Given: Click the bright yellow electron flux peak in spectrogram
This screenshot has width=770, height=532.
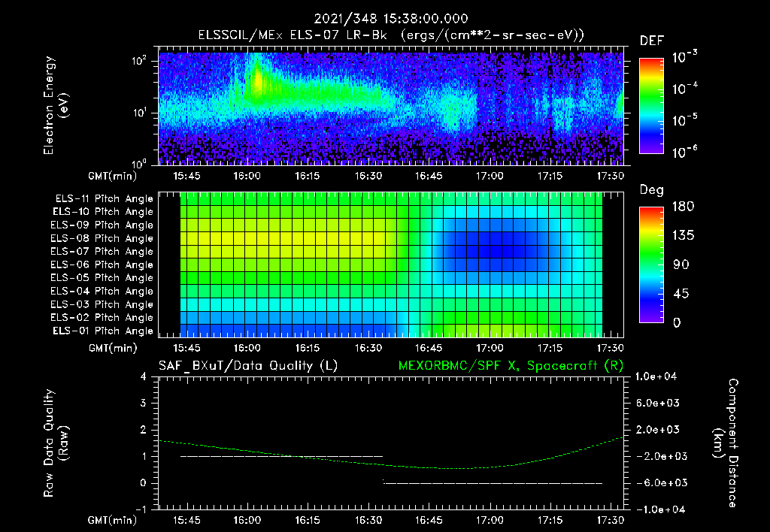Looking at the screenshot, I should tap(258, 81).
